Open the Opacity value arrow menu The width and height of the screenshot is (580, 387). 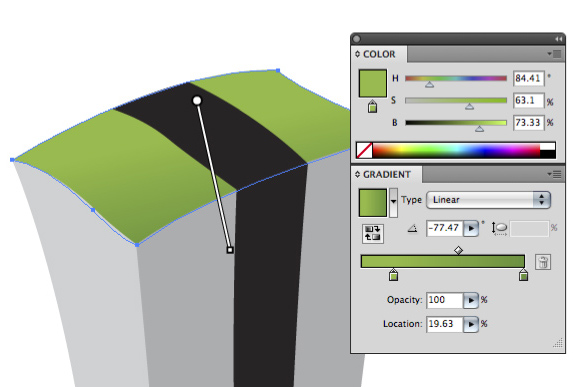click(471, 300)
